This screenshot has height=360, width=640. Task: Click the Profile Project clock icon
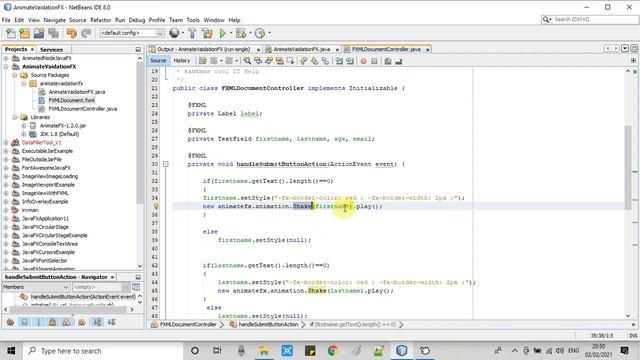[x=260, y=33]
